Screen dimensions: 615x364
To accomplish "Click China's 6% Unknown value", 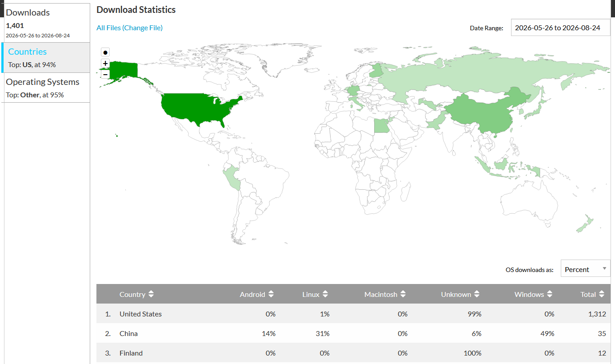I will [x=476, y=333].
